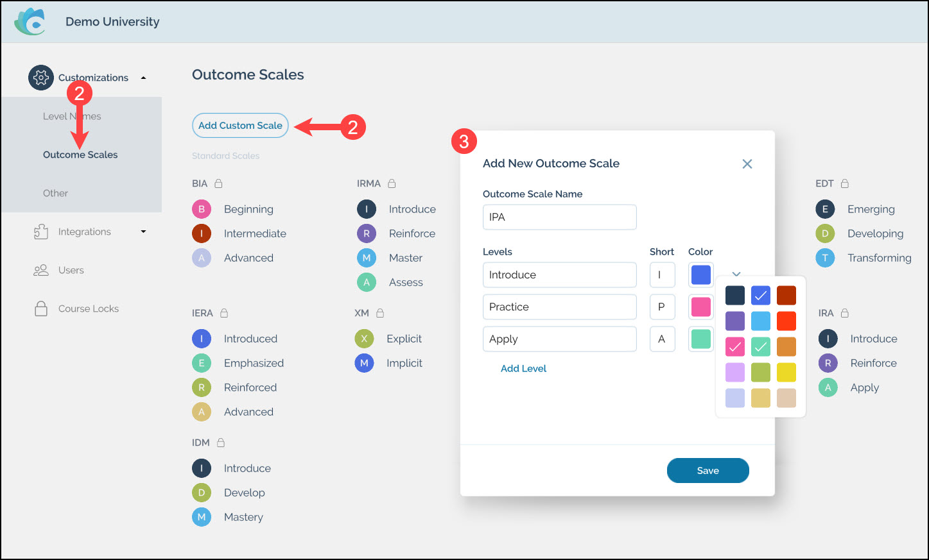Click the Demo University logo icon
This screenshot has height=560, width=929.
coord(30,21)
